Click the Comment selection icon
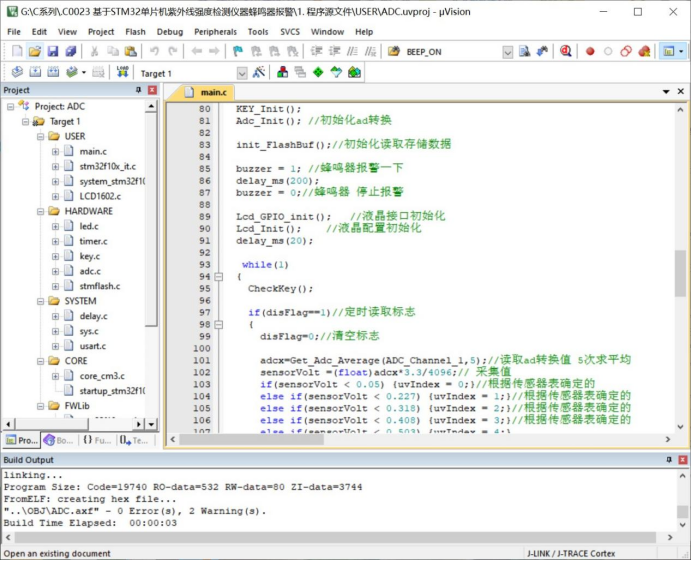The image size is (692, 561). coord(352,51)
